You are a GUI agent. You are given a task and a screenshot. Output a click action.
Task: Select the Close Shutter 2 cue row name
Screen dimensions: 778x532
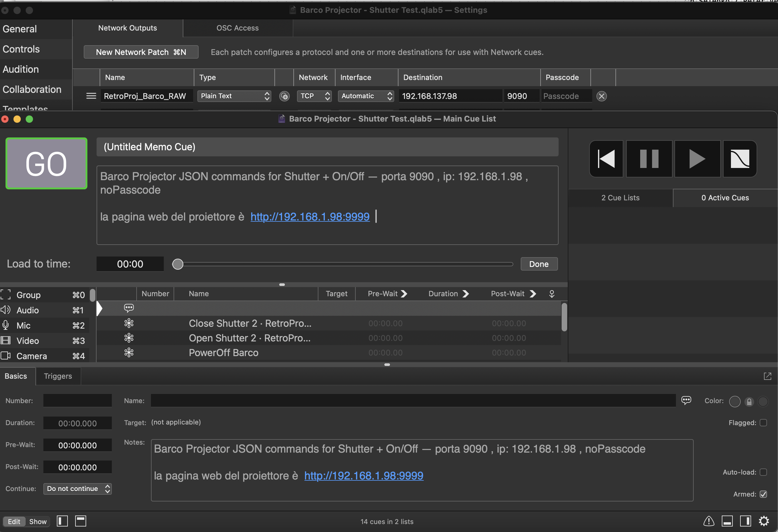click(250, 323)
